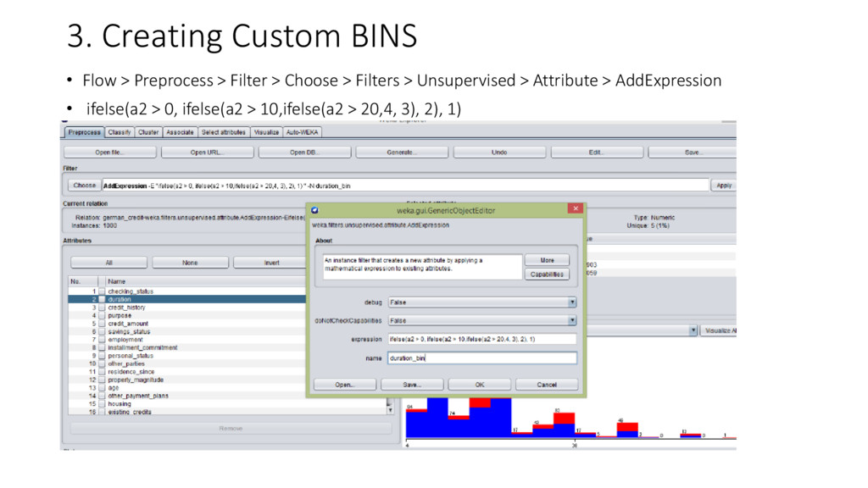
Task: Invert the attribute selection
Action: point(271,263)
